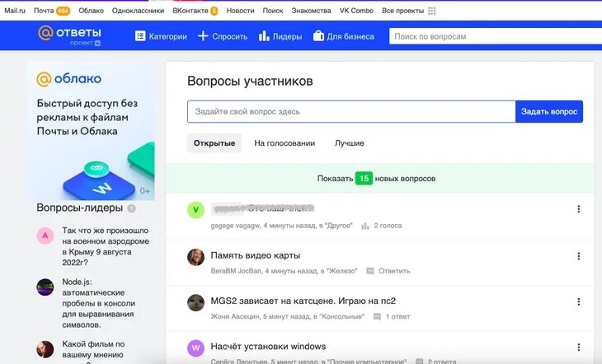Open Категории in the blue navigation bar
This screenshot has height=364, width=602.
click(x=167, y=36)
